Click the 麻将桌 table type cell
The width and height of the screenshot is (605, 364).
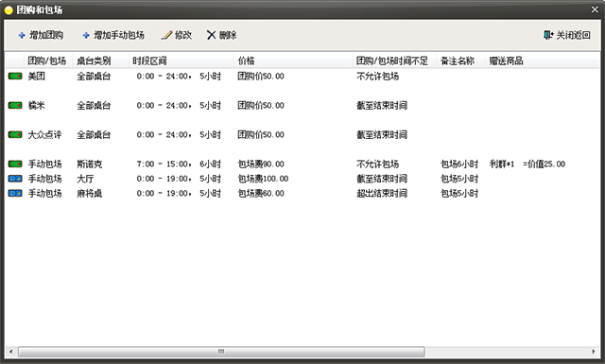[90, 194]
